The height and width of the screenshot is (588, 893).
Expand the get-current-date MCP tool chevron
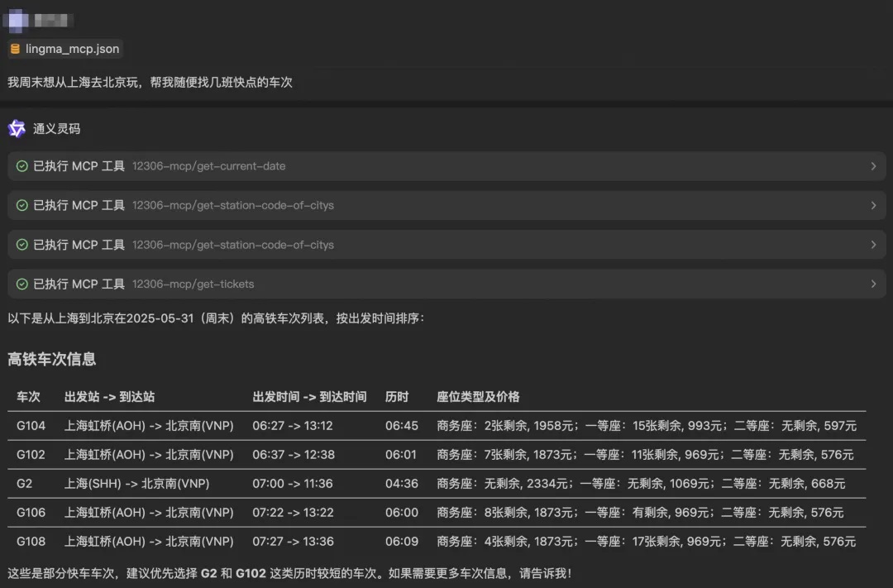point(873,166)
